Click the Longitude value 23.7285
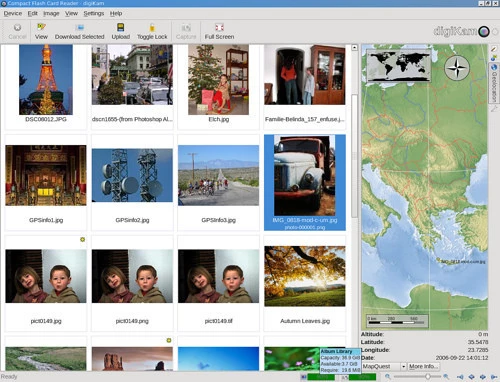The width and height of the screenshot is (500, 382). coord(478,350)
